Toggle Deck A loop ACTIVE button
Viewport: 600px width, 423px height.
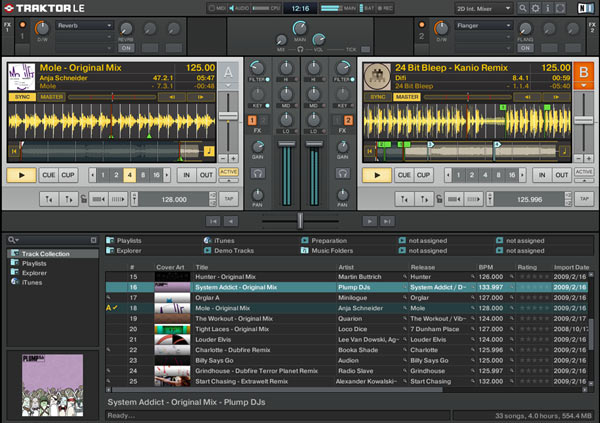(x=228, y=172)
